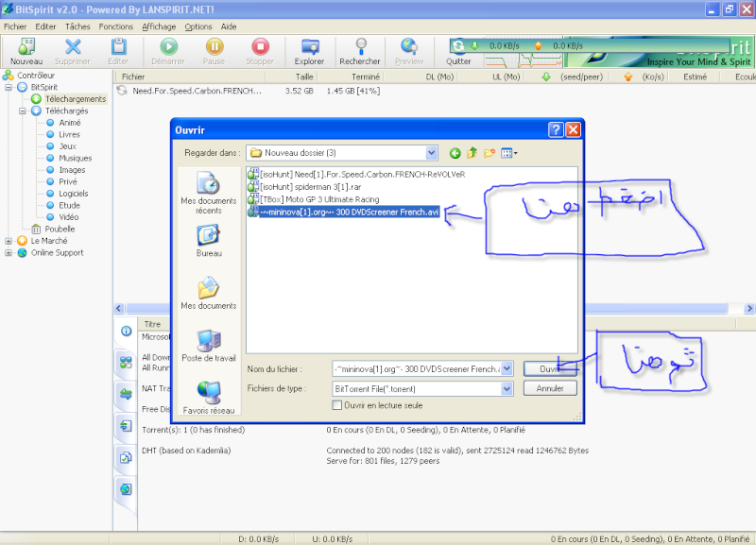Click the Rechercher toolbar icon
756x545 pixels.
point(360,52)
